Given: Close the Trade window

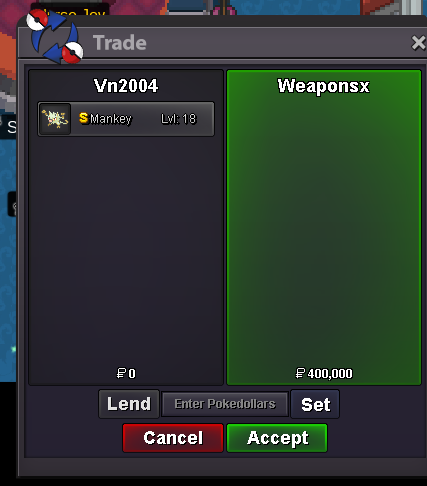Looking at the screenshot, I should (418, 43).
